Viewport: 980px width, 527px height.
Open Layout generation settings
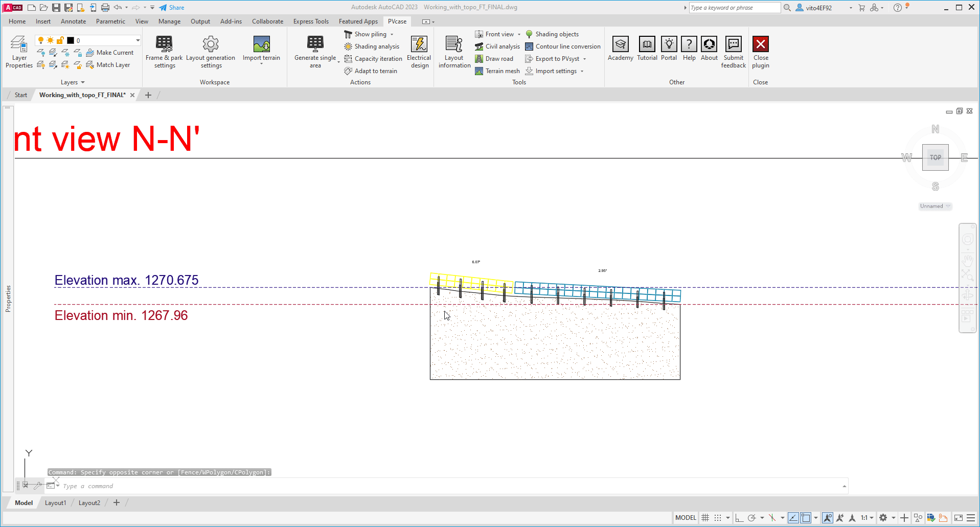click(x=211, y=51)
